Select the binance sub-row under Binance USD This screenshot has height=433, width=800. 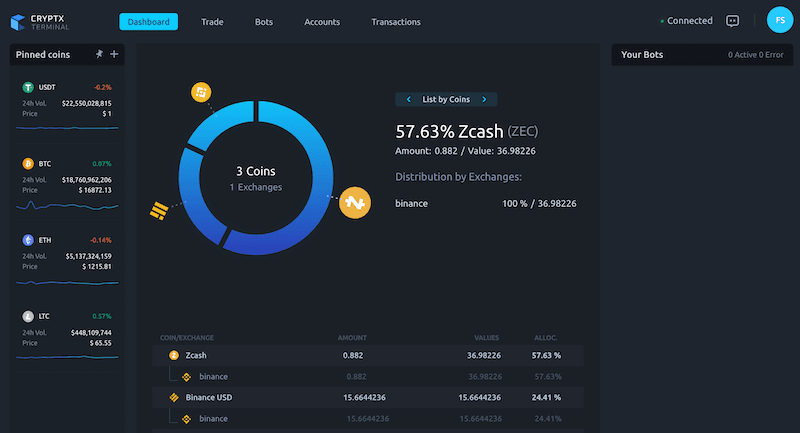click(367, 418)
